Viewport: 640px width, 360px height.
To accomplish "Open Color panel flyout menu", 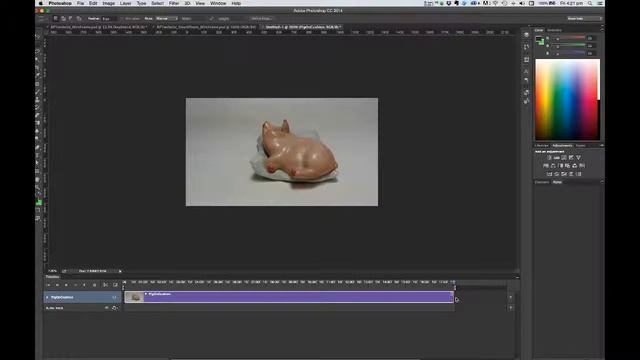I will coord(602,30).
